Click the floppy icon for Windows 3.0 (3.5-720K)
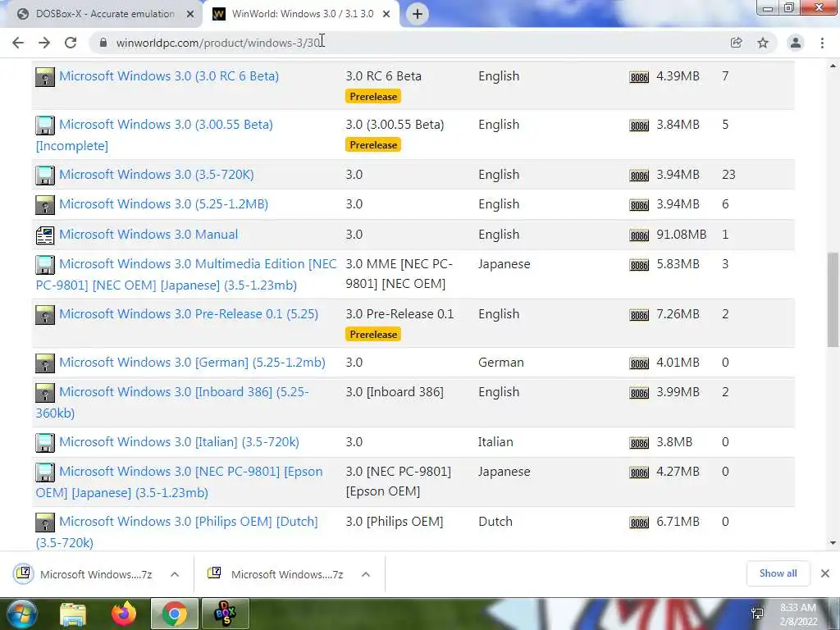This screenshot has height=630, width=840. pos(45,176)
